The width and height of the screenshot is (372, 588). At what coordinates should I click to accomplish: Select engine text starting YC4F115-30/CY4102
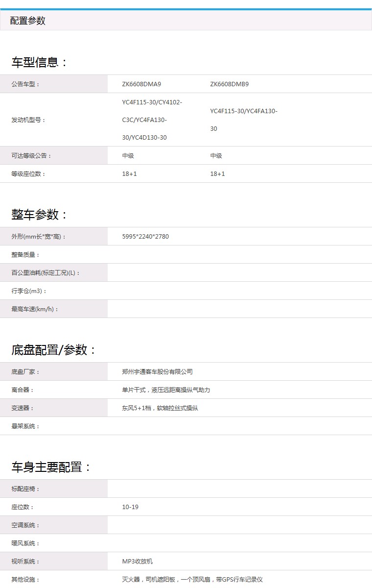tap(152, 120)
